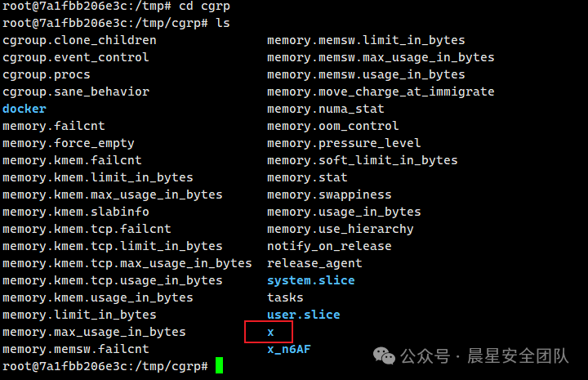
Task: Click the green terminal cursor block
Action: [220, 365]
